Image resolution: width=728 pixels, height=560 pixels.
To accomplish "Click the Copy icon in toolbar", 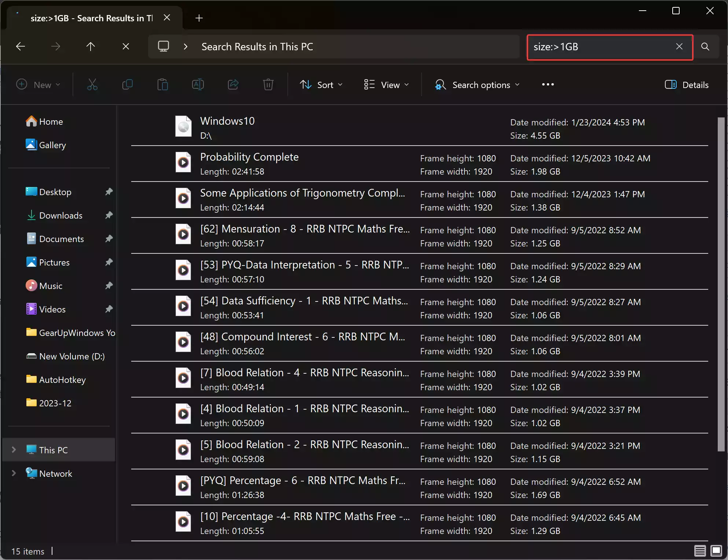I will click(127, 85).
